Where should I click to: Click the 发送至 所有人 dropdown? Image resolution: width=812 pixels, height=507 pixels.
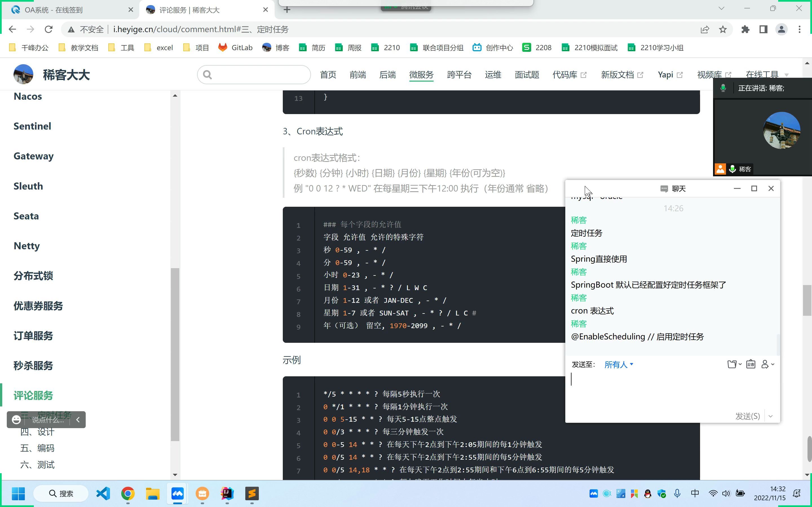pos(619,364)
